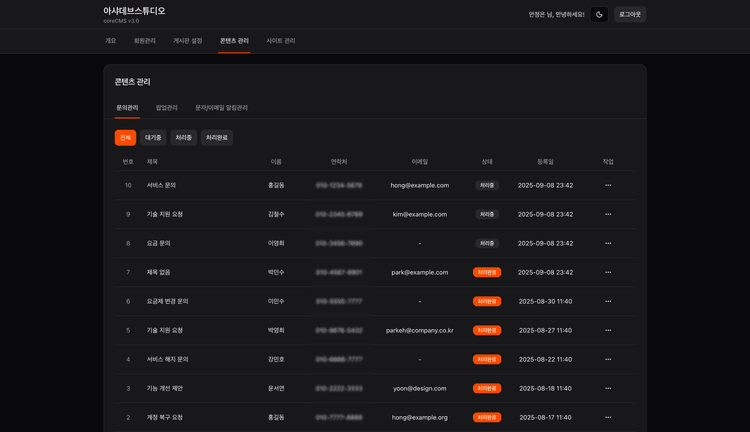Filter inquiries by 처리완료 status

tap(217, 138)
